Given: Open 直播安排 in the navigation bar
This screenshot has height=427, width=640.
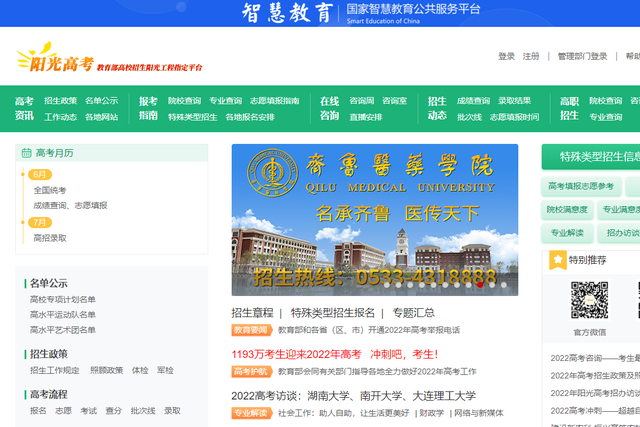Looking at the screenshot, I should (x=366, y=117).
